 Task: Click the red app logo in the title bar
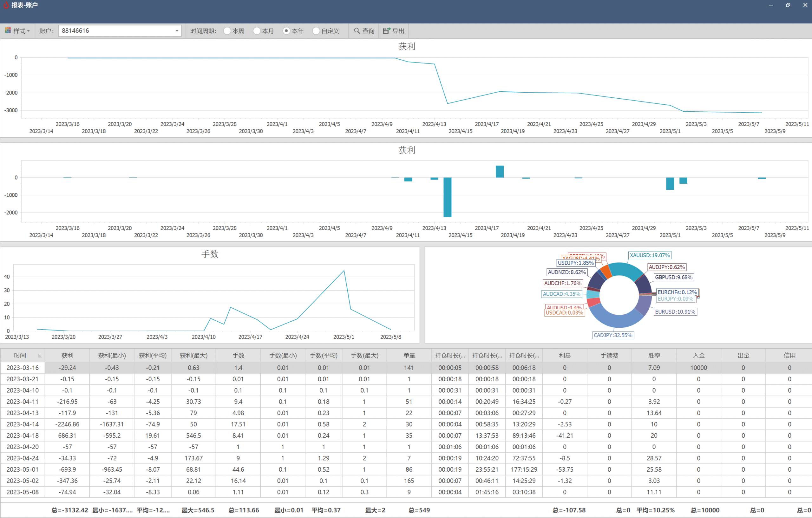(6, 5)
